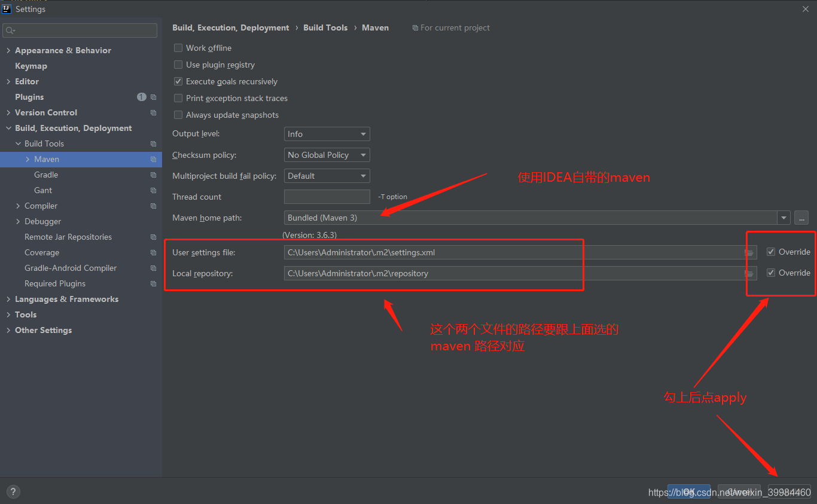
Task: Select Required Plugins item
Action: point(55,283)
